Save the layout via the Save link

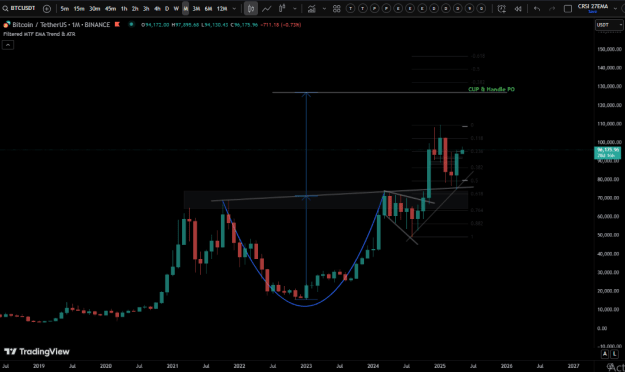click(x=593, y=12)
